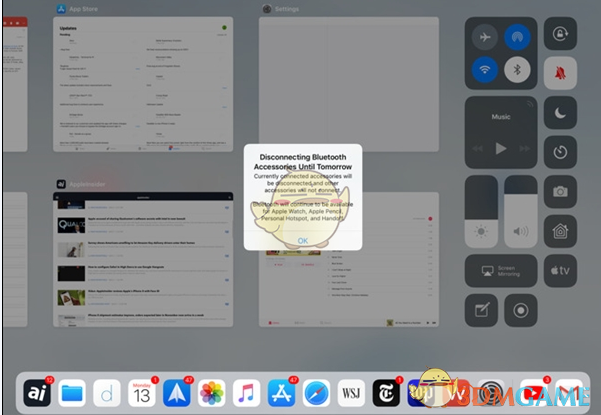This screenshot has height=415, width=601.
Task: Start screen recording from Control Center
Action: pyautogui.click(x=521, y=310)
